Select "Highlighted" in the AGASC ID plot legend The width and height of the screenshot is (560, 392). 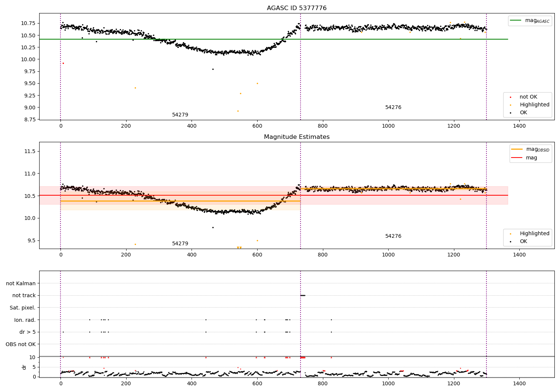(x=530, y=105)
